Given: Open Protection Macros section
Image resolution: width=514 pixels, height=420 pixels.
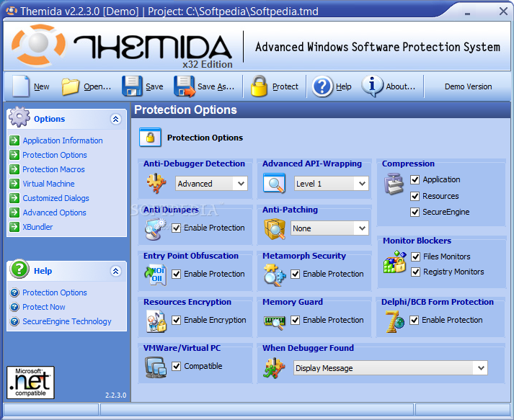Looking at the screenshot, I should tap(54, 169).
